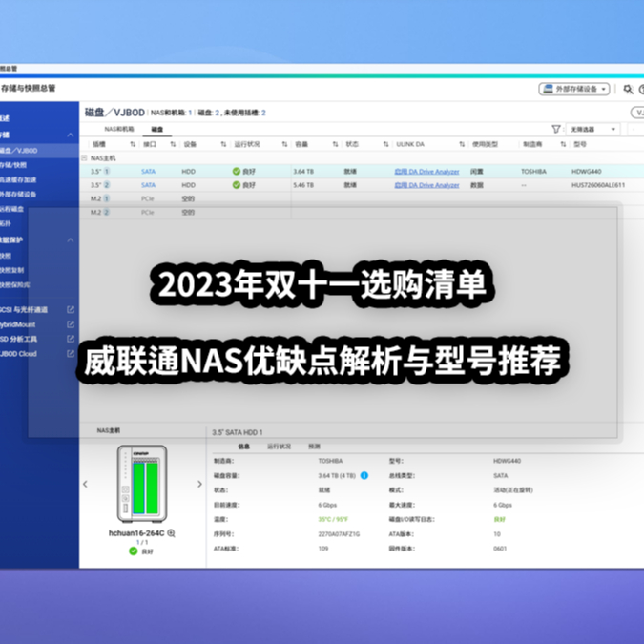Click the 3.64 TB capacity cell

click(x=303, y=172)
